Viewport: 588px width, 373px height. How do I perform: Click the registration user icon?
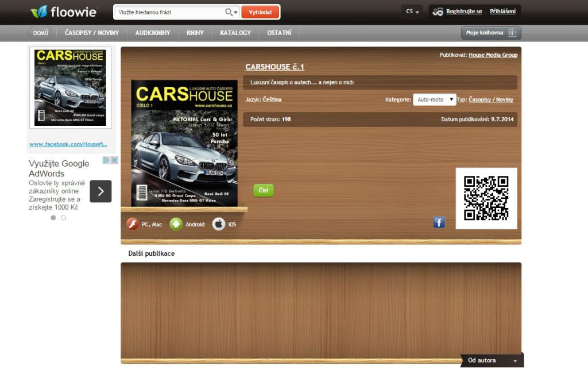438,11
